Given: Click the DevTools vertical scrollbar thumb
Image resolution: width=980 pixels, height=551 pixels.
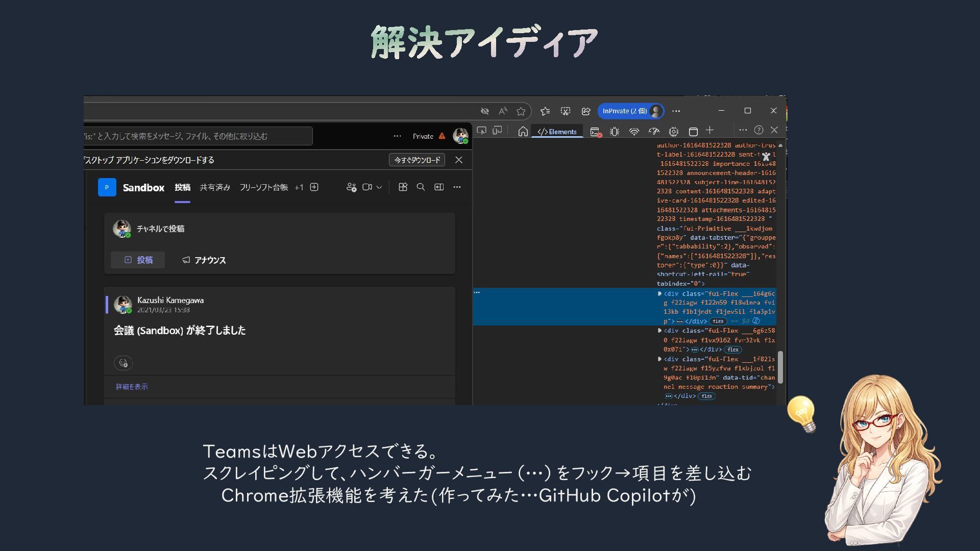Looking at the screenshot, I should click(x=780, y=367).
